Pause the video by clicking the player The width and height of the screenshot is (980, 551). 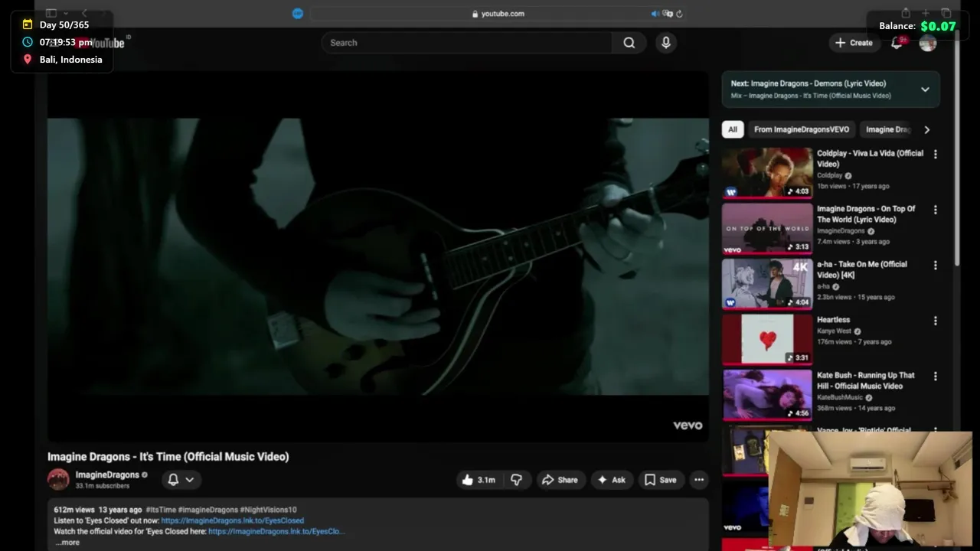(378, 256)
